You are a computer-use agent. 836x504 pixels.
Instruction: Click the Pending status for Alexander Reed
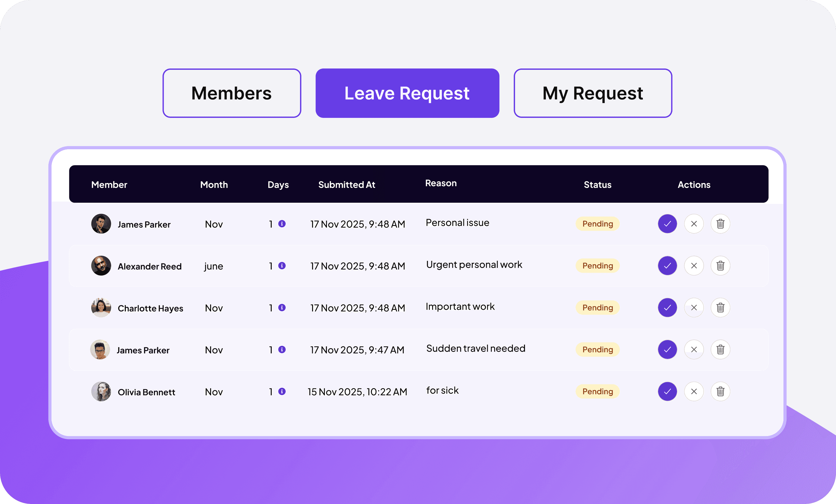coord(597,266)
